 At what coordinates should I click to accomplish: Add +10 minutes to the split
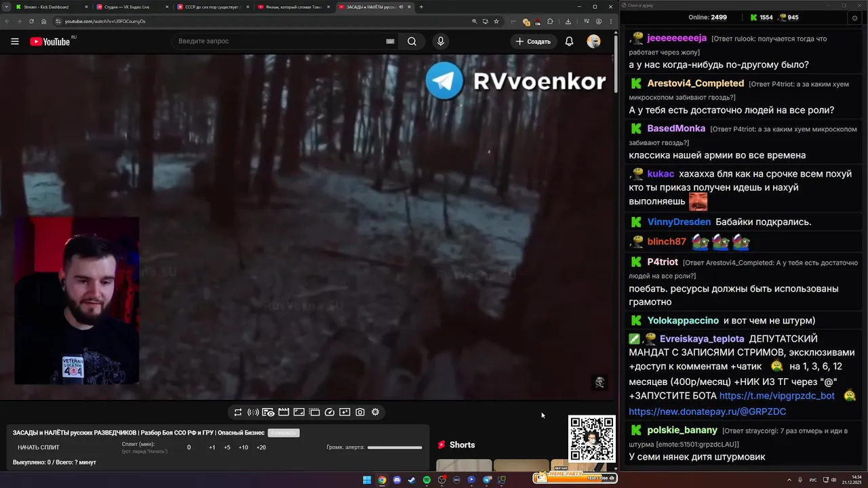243,447
